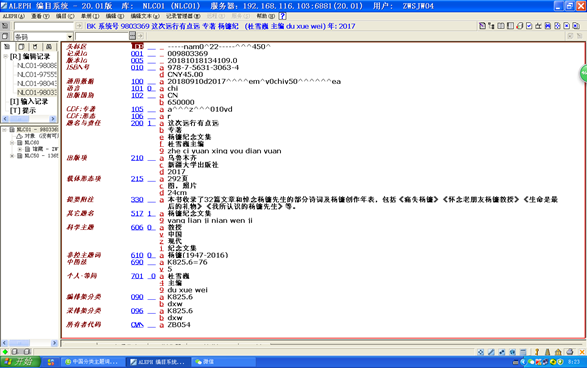Open the 编目 menu
This screenshot has height=368, width=587.
pyautogui.click(x=65, y=16)
